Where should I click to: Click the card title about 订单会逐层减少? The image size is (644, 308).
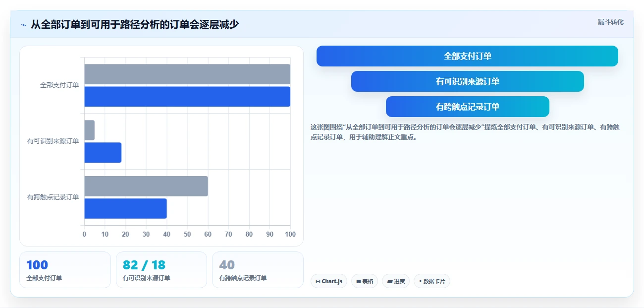(x=135, y=24)
